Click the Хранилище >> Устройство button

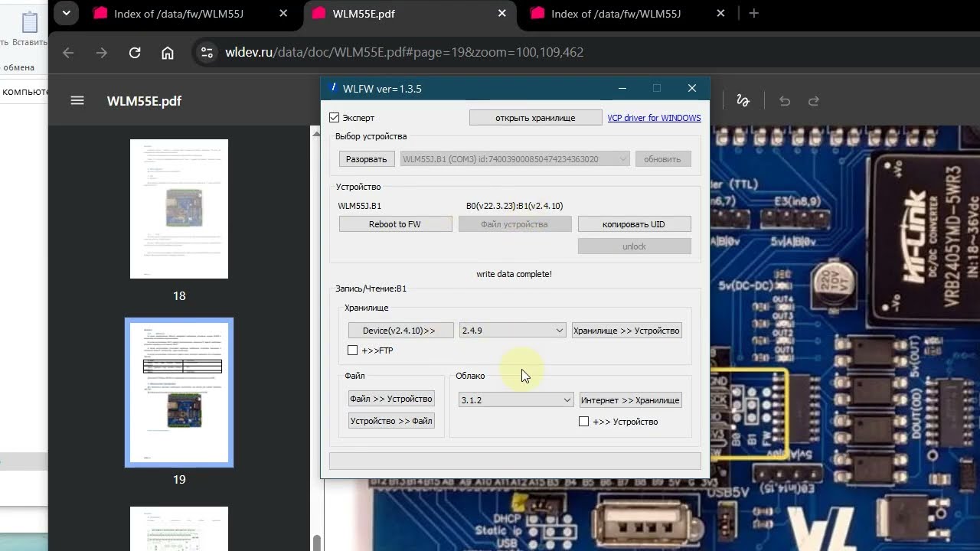pyautogui.click(x=626, y=331)
